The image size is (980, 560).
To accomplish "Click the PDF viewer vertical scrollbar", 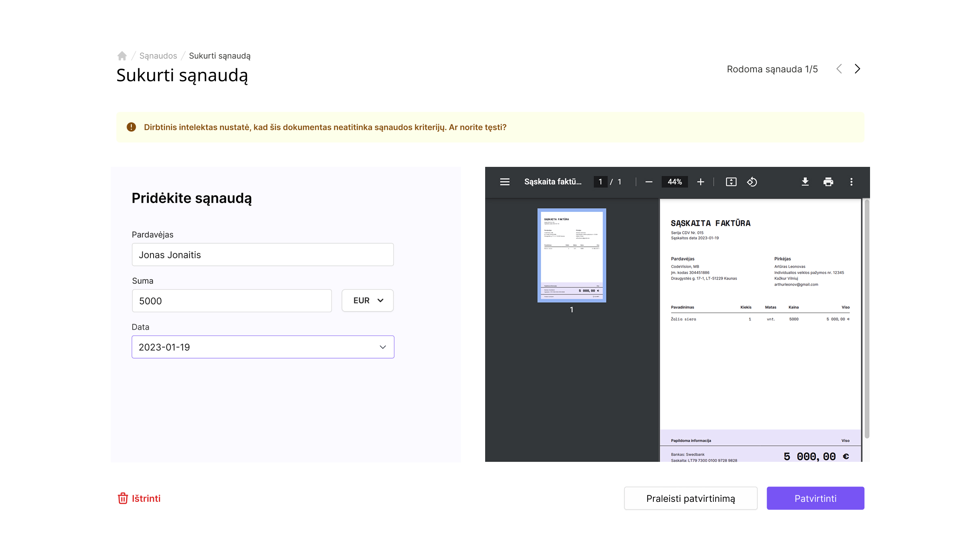I will point(867,319).
